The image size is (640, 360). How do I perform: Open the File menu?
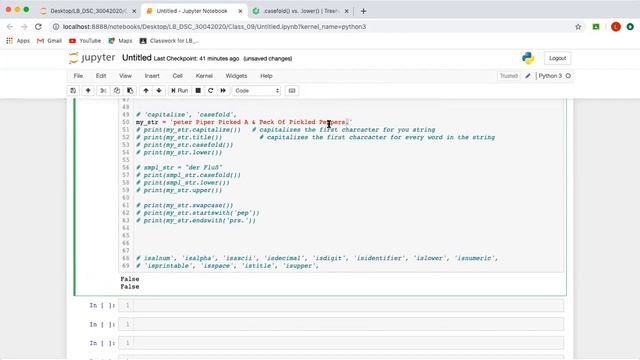point(78,76)
